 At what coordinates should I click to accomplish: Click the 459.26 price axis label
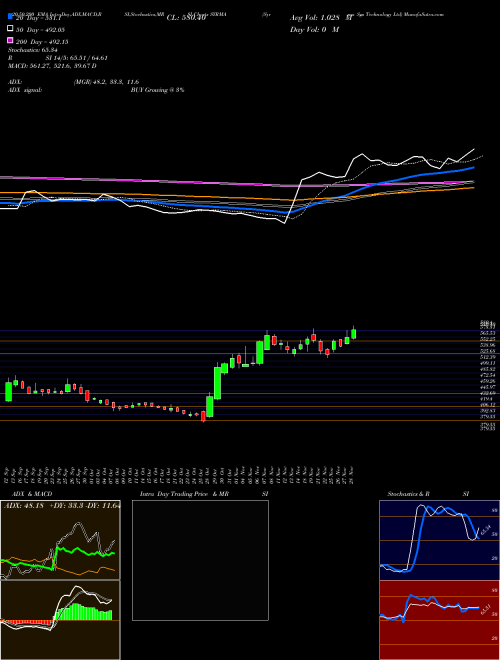pos(487,381)
